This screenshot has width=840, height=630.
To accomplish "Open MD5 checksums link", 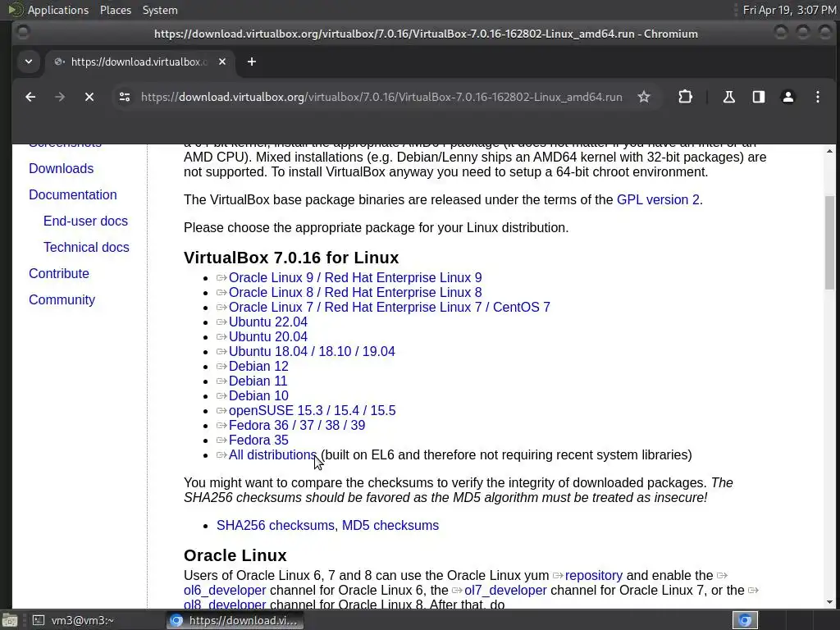I will click(x=390, y=526).
